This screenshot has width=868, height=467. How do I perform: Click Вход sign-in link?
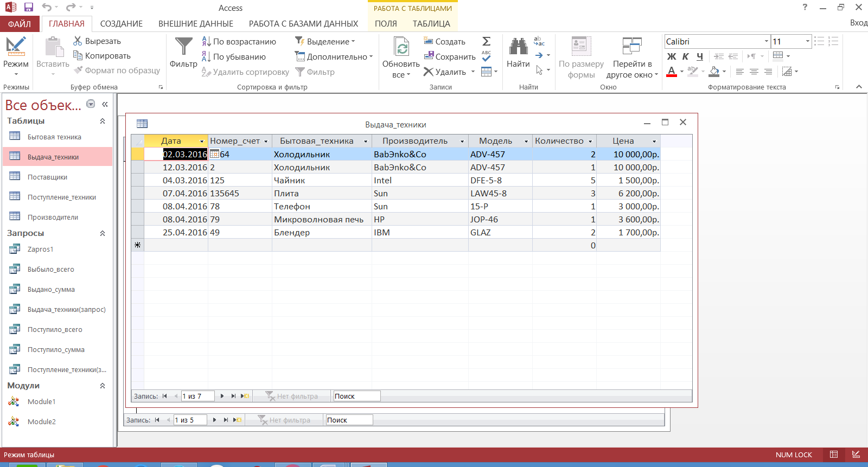point(859,23)
